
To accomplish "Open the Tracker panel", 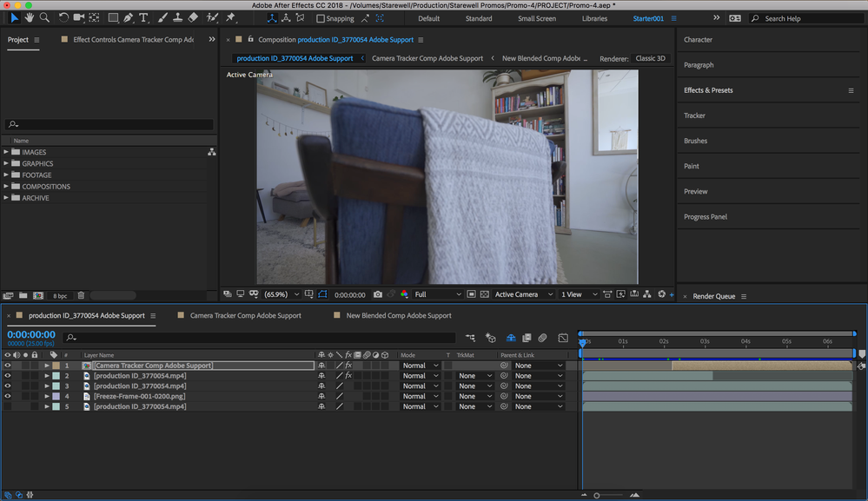I will coord(694,115).
